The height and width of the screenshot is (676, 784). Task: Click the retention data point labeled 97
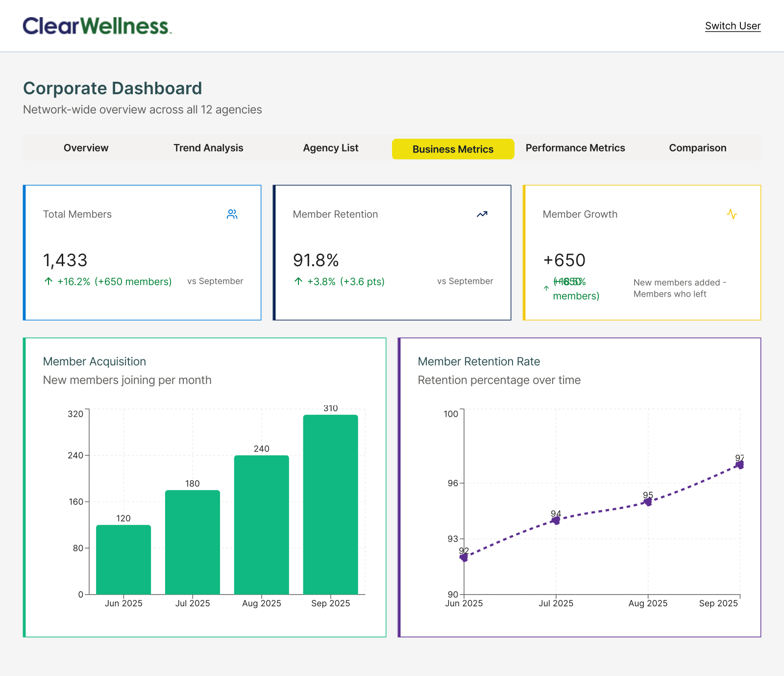coord(740,464)
